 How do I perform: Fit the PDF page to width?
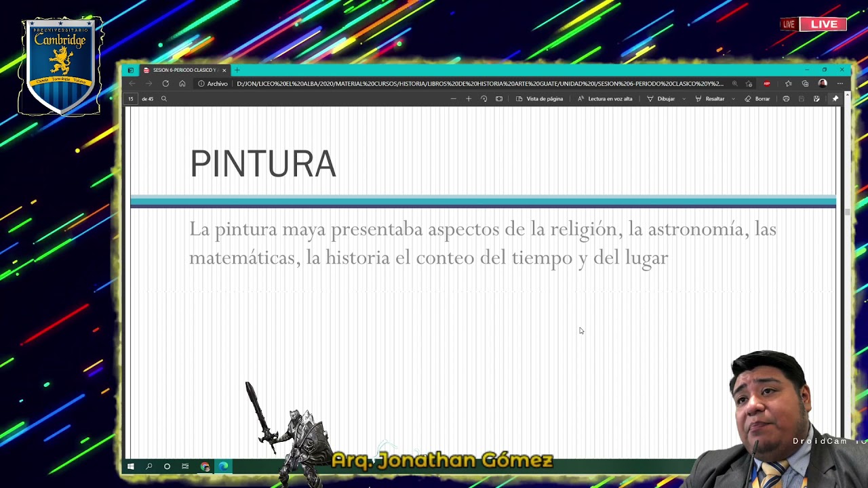click(x=499, y=99)
